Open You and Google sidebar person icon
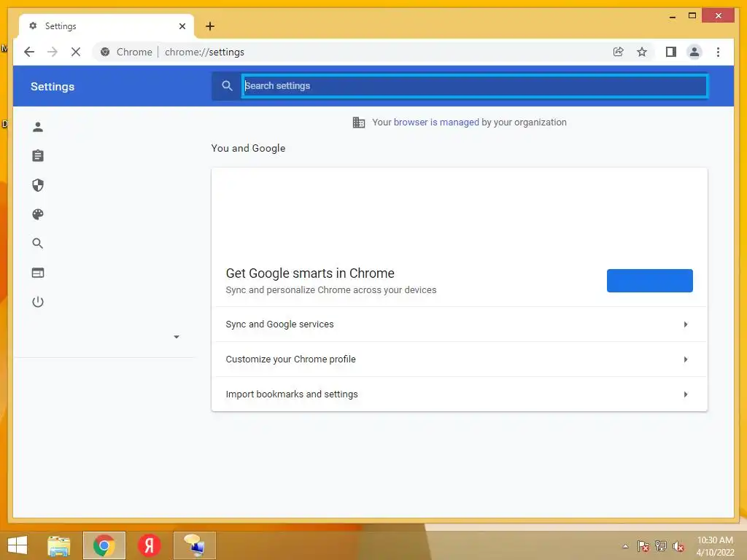Viewport: 747px width, 560px height. click(38, 127)
